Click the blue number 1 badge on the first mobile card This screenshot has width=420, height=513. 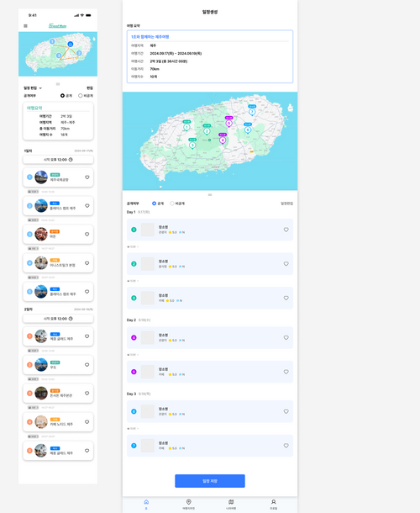coord(29,177)
